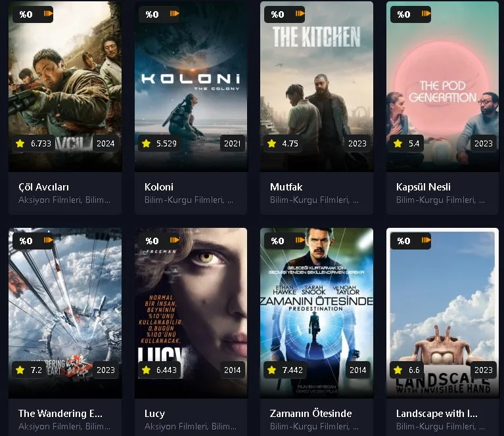504x436 pixels.
Task: Open the Koloni movie title link
Action: 159,187
